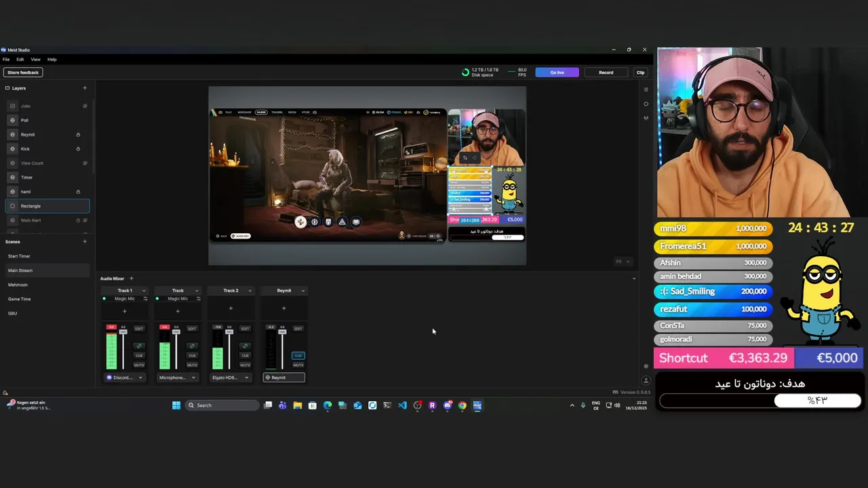
Task: Adjust the Track 1 volume fader
Action: pos(123,331)
